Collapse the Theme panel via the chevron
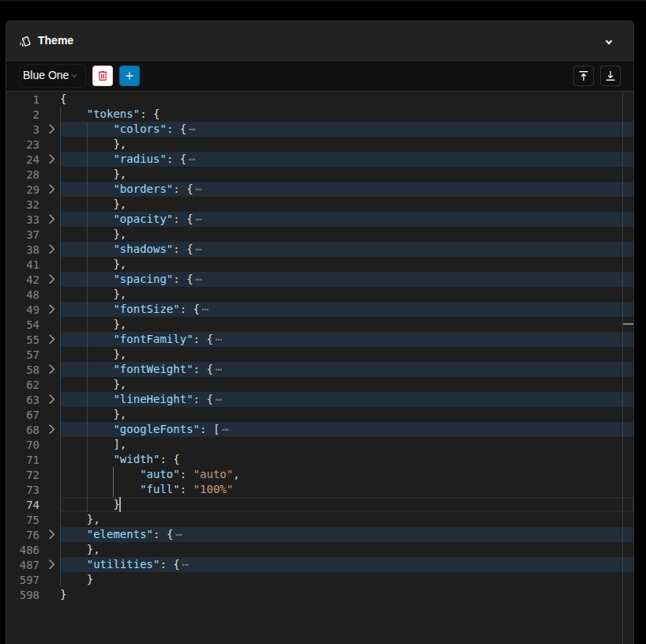The width and height of the screenshot is (646, 644). coord(609,42)
